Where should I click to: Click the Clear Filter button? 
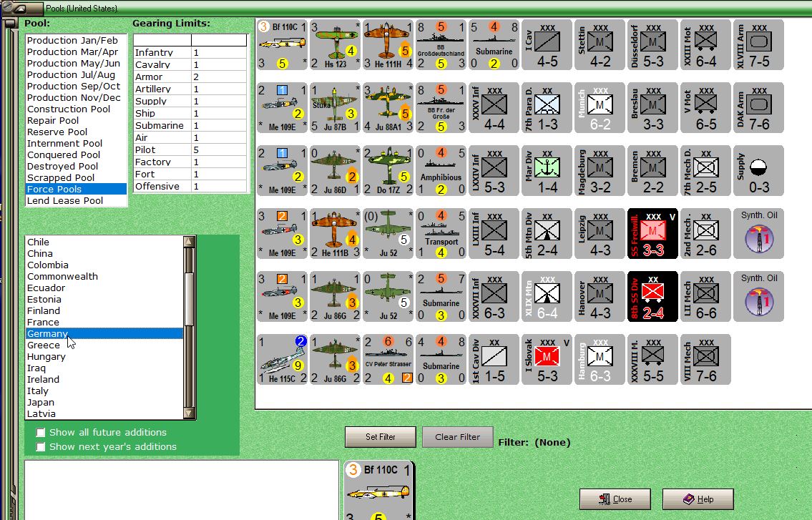(x=457, y=436)
